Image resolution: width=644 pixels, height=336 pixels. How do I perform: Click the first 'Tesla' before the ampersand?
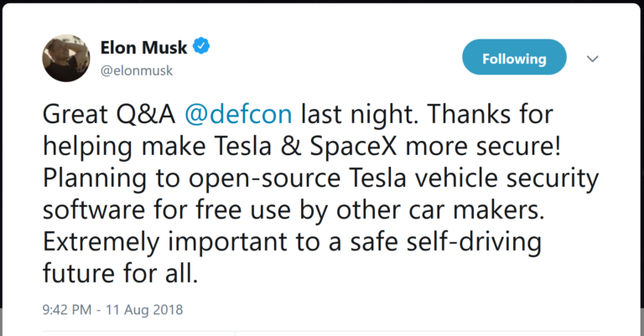pyautogui.click(x=243, y=146)
